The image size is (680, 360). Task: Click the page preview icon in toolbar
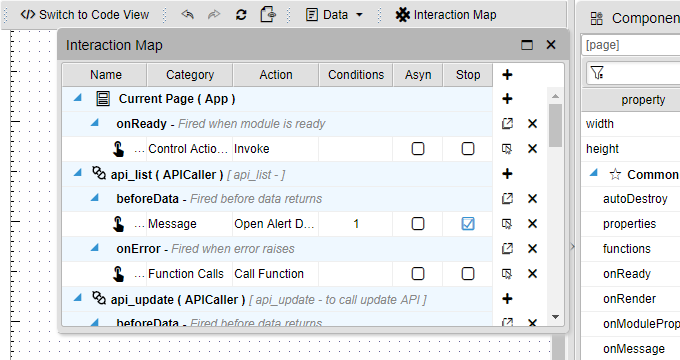click(x=268, y=15)
